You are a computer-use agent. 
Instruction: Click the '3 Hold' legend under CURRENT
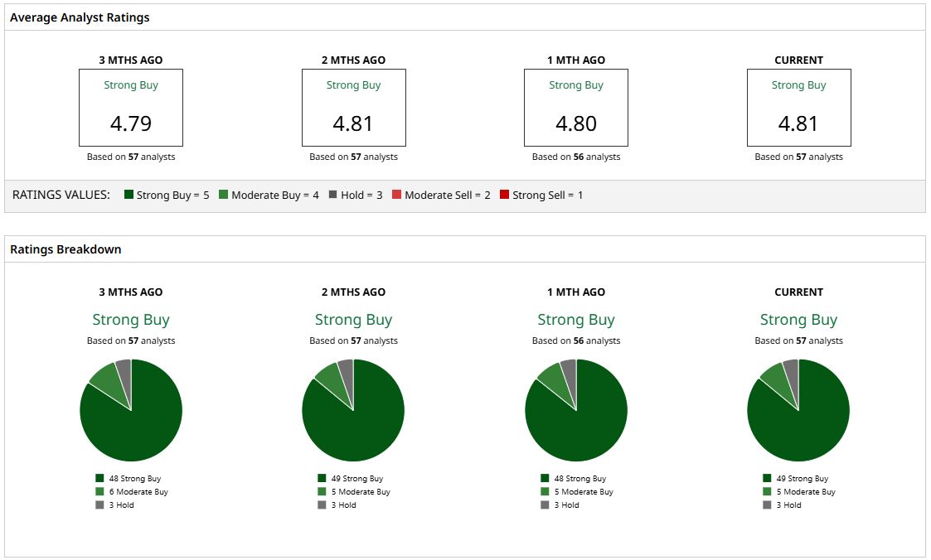click(x=782, y=504)
